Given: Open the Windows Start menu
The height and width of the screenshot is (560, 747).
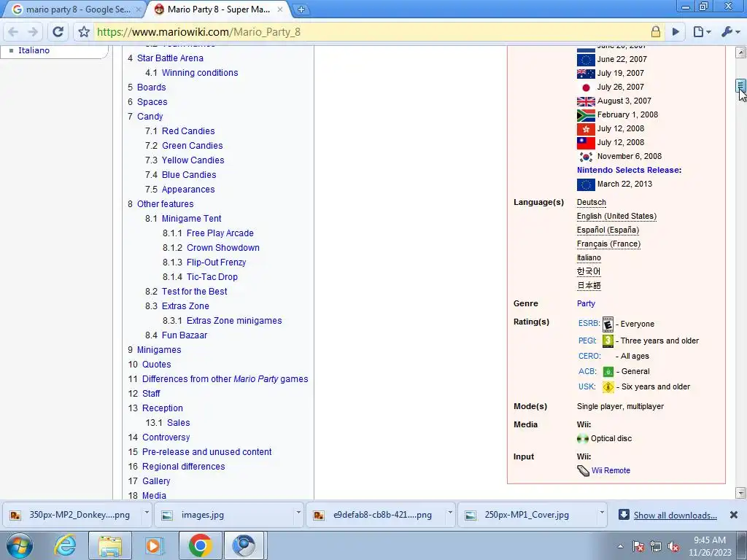Looking at the screenshot, I should [20, 545].
